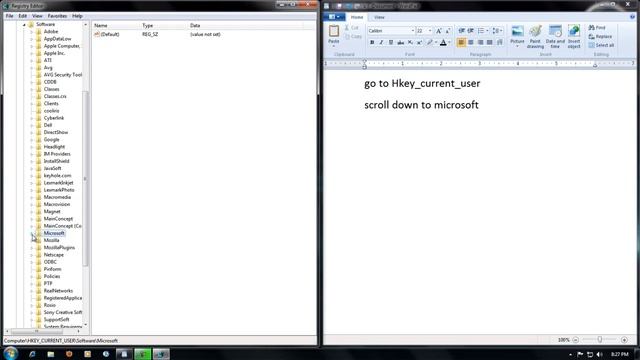Insert a Paint drawing in WordPad
Screen dimensions: 640x360
tap(535, 36)
